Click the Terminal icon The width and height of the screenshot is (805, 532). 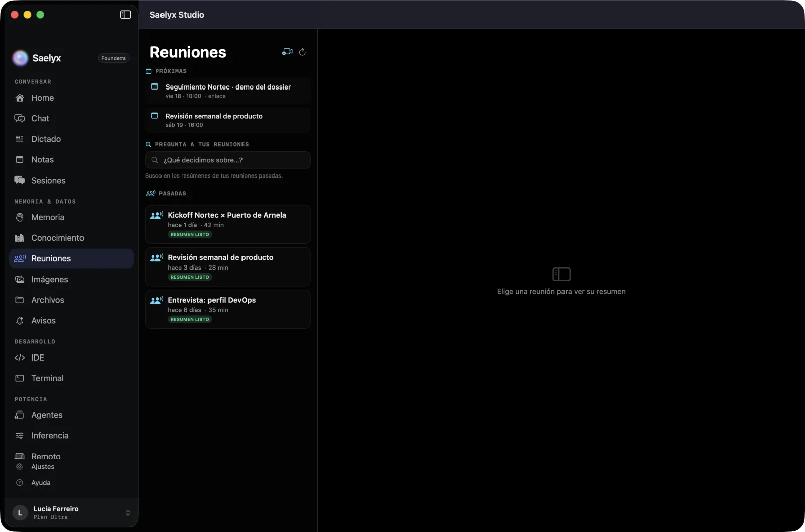(20, 378)
